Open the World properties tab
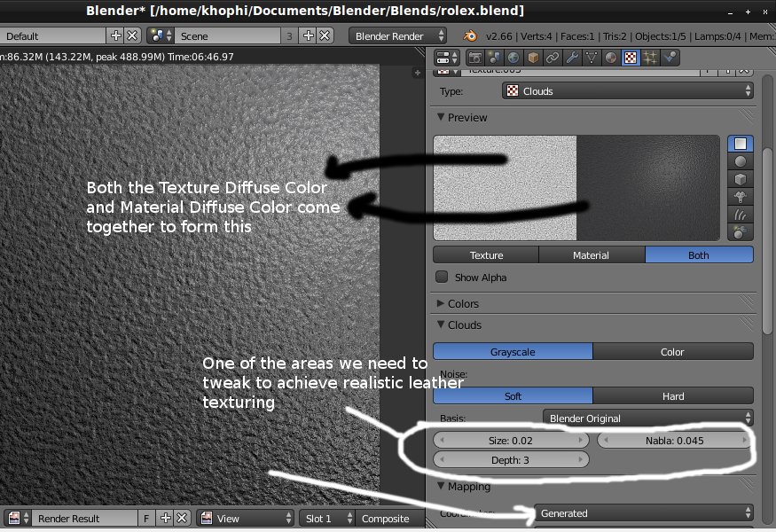 pos(514,58)
